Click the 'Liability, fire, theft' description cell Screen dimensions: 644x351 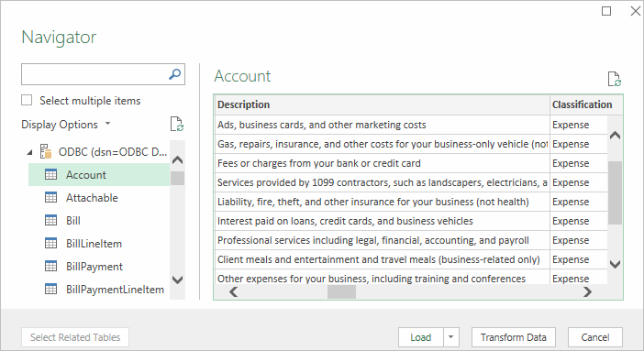pyautogui.click(x=382, y=202)
